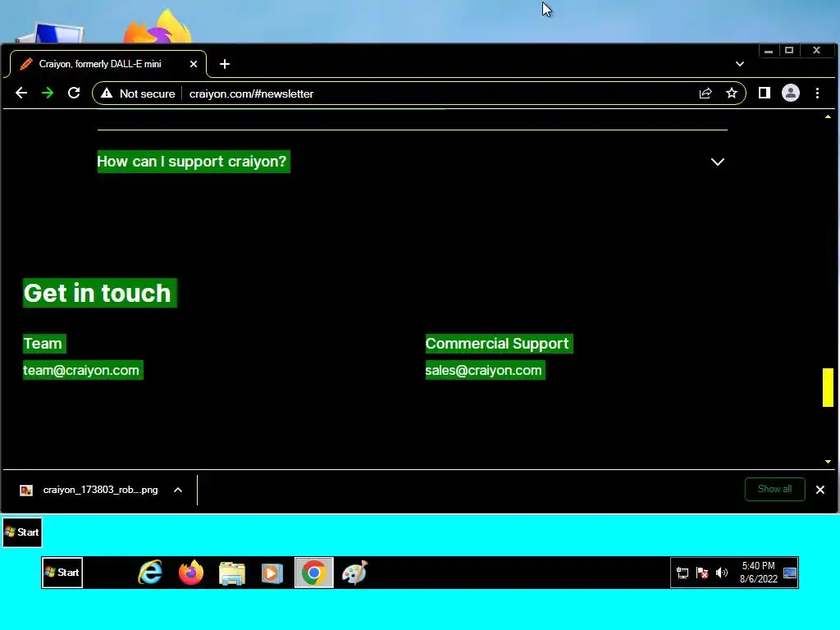Screen dimensions: 840x630
Task: Click the Action Center flag icon
Action: click(x=702, y=573)
